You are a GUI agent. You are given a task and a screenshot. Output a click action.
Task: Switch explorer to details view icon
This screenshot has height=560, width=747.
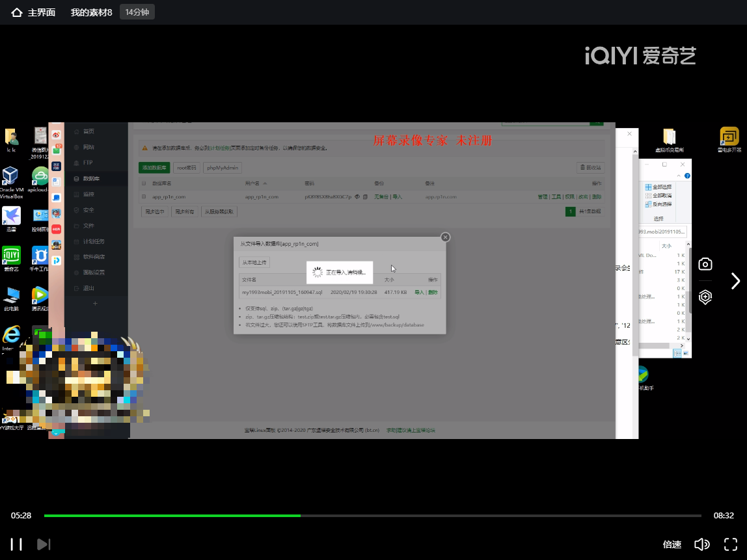[x=677, y=353]
